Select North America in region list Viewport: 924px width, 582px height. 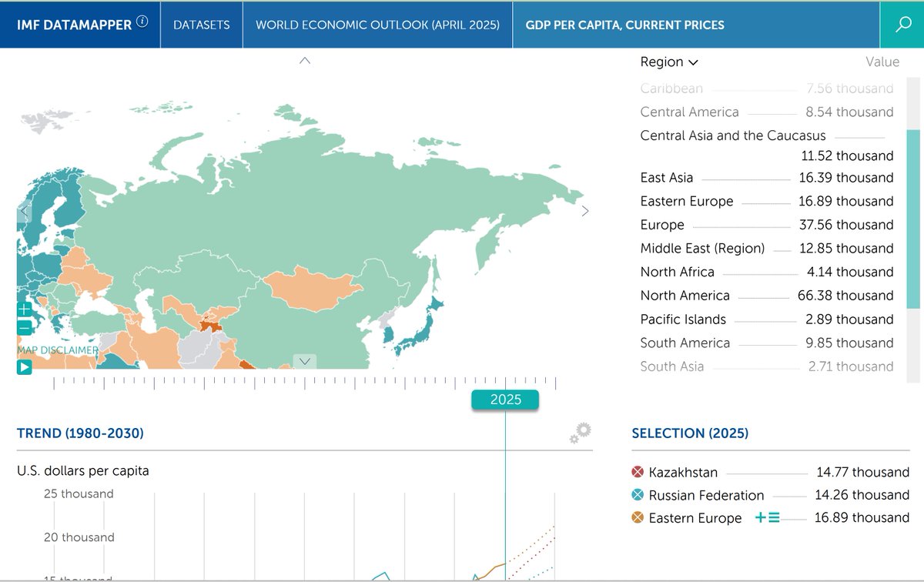coord(767,295)
